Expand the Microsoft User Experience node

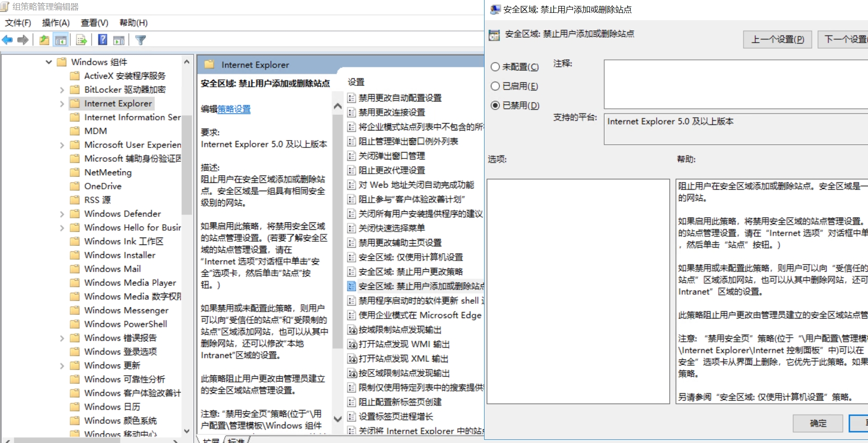[x=62, y=145]
